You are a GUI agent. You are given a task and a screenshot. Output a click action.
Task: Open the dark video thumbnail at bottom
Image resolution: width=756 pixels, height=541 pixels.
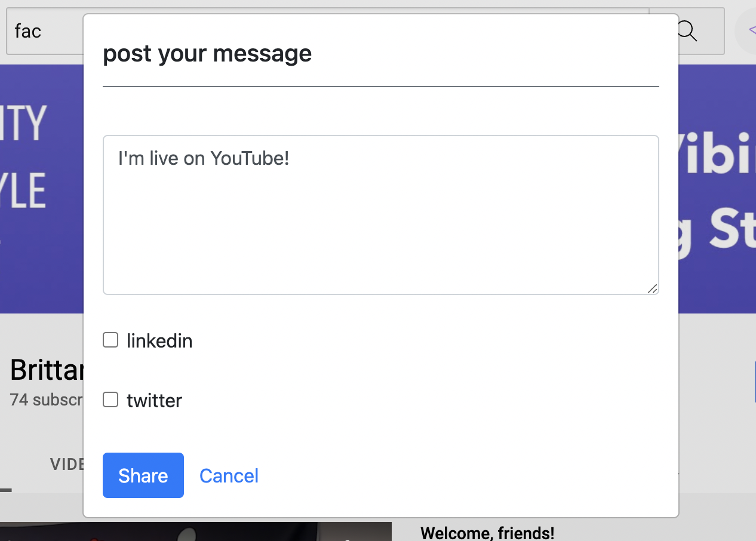coord(196,531)
